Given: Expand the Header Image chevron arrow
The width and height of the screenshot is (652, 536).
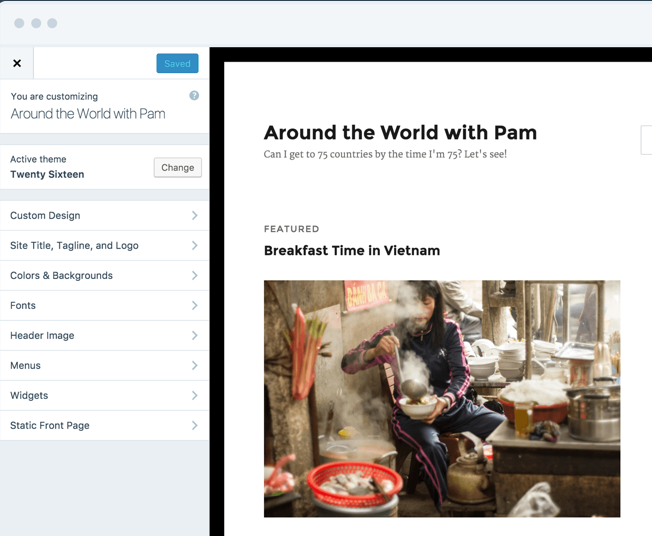Looking at the screenshot, I should 194,335.
